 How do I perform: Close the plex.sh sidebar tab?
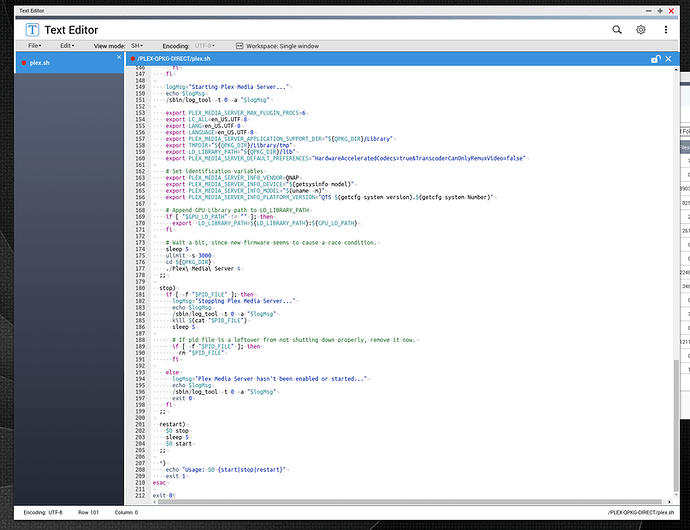(118, 57)
